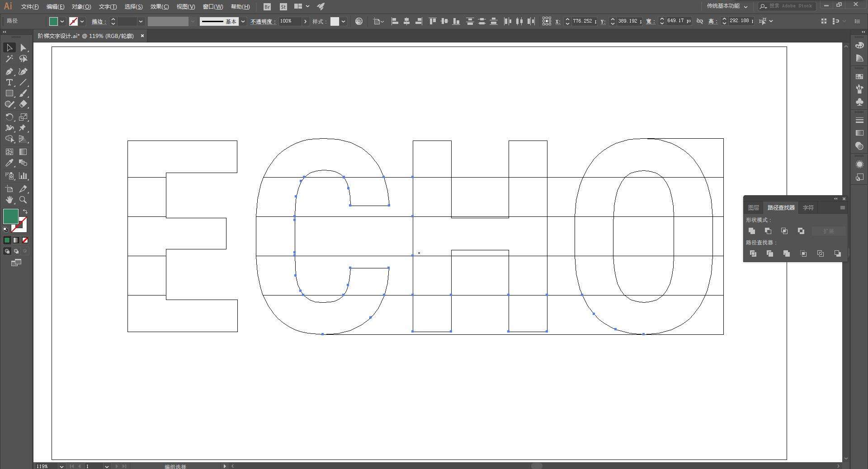The height and width of the screenshot is (469, 868).
Task: Switch to the 字符 panel tab
Action: [x=808, y=208]
